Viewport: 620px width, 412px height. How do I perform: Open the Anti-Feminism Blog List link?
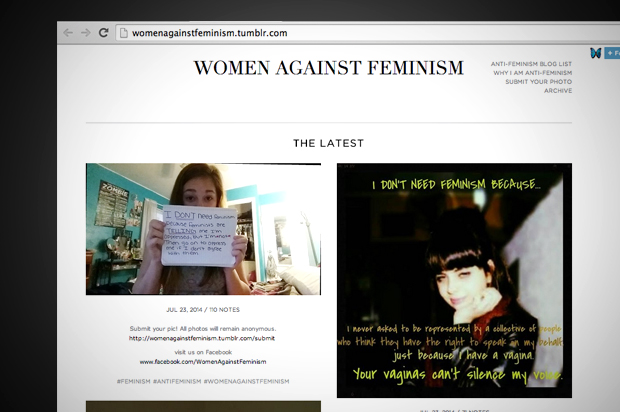click(531, 64)
